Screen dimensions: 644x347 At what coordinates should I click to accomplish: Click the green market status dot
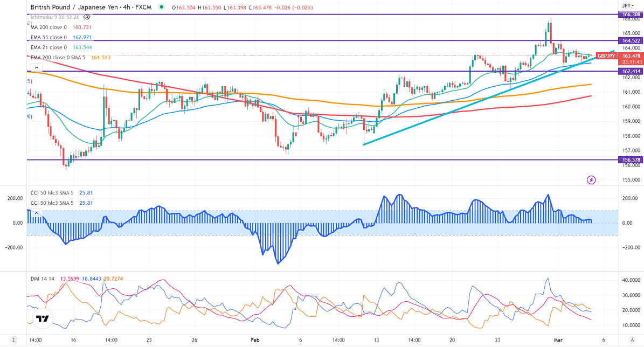click(x=162, y=8)
